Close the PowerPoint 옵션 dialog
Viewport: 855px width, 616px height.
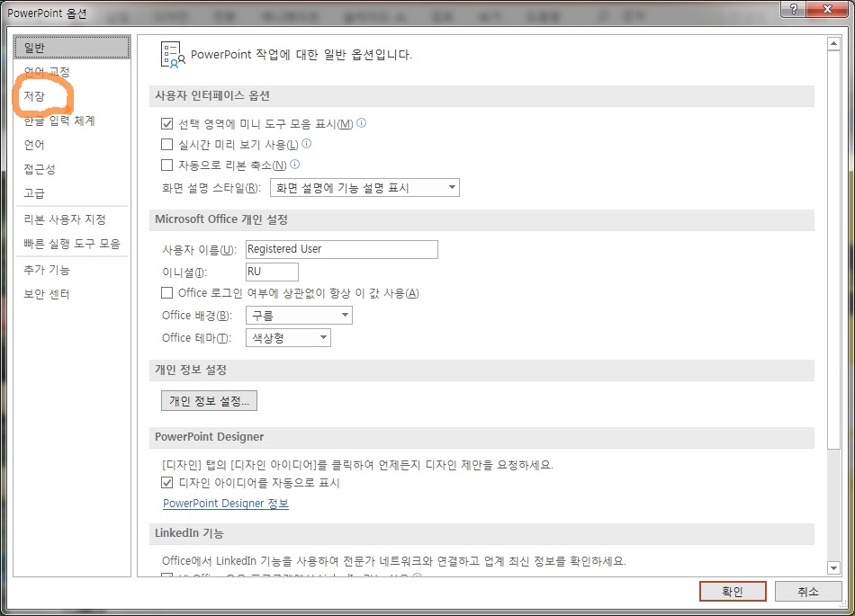click(x=826, y=9)
